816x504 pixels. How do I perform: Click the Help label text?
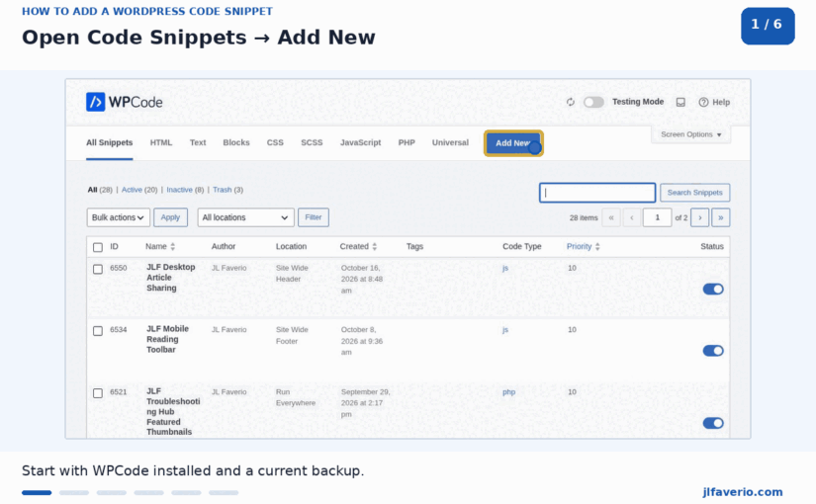point(721,102)
